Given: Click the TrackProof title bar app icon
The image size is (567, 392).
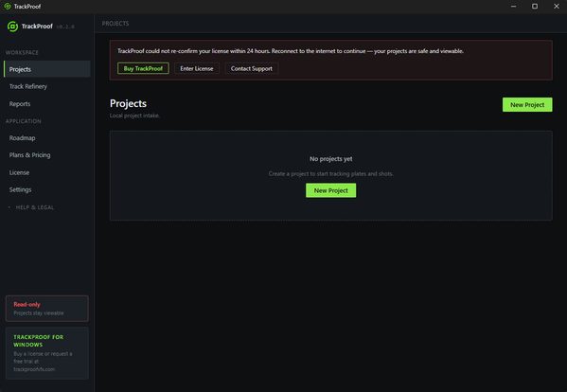Looking at the screenshot, I should click(x=8, y=6).
